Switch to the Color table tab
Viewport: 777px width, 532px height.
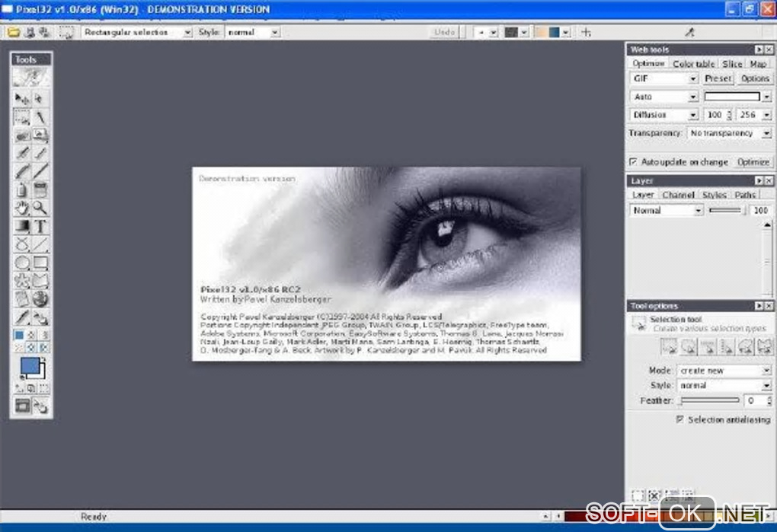[693, 64]
